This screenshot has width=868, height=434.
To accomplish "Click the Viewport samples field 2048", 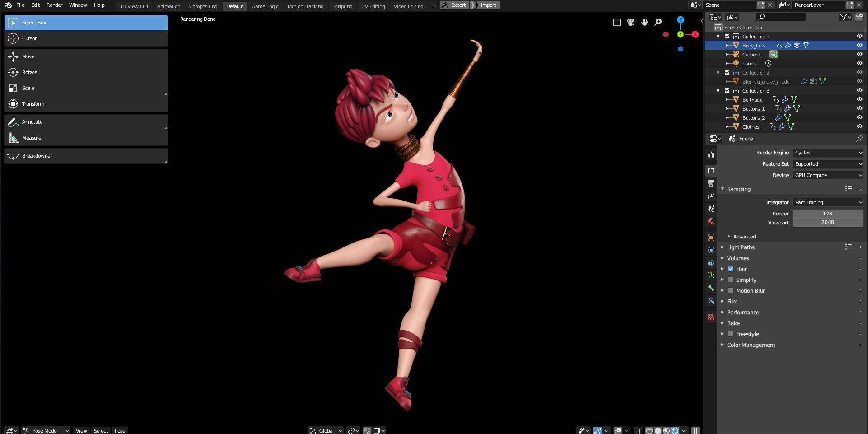I will click(x=828, y=222).
